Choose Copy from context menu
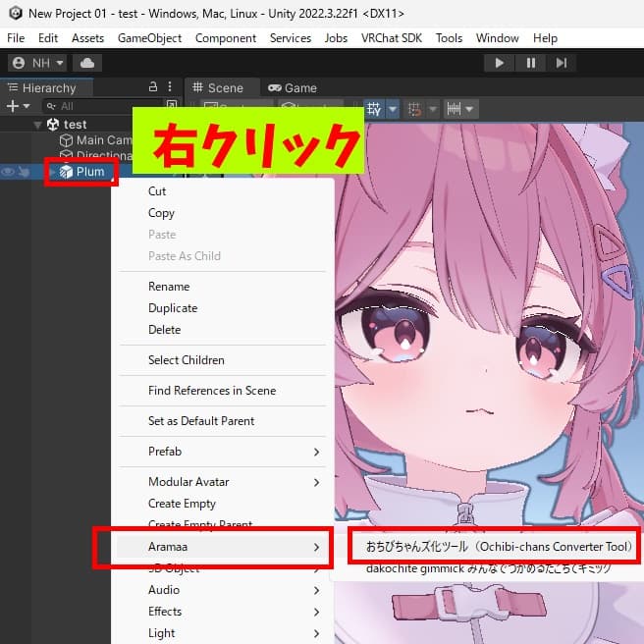Viewport: 644px width, 644px height. point(223,213)
